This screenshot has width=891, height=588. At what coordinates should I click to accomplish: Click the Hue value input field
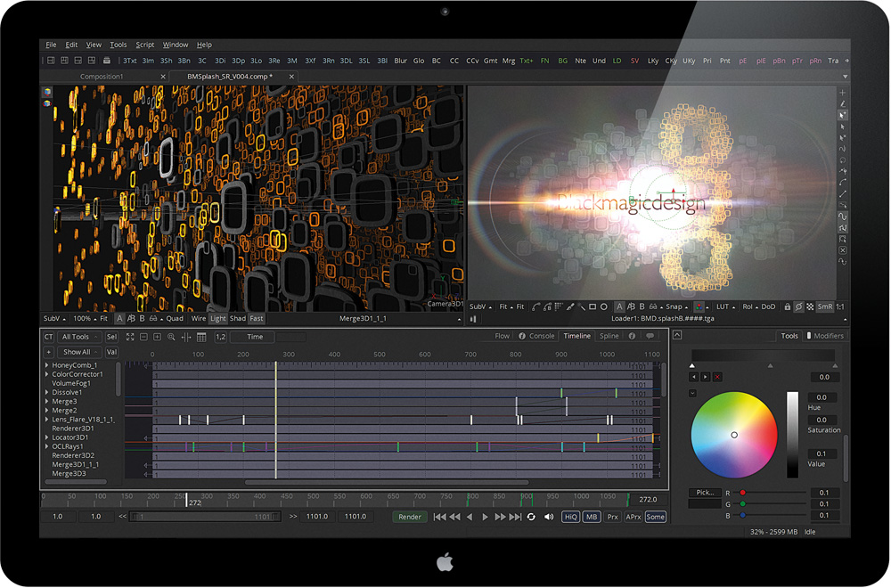822,397
